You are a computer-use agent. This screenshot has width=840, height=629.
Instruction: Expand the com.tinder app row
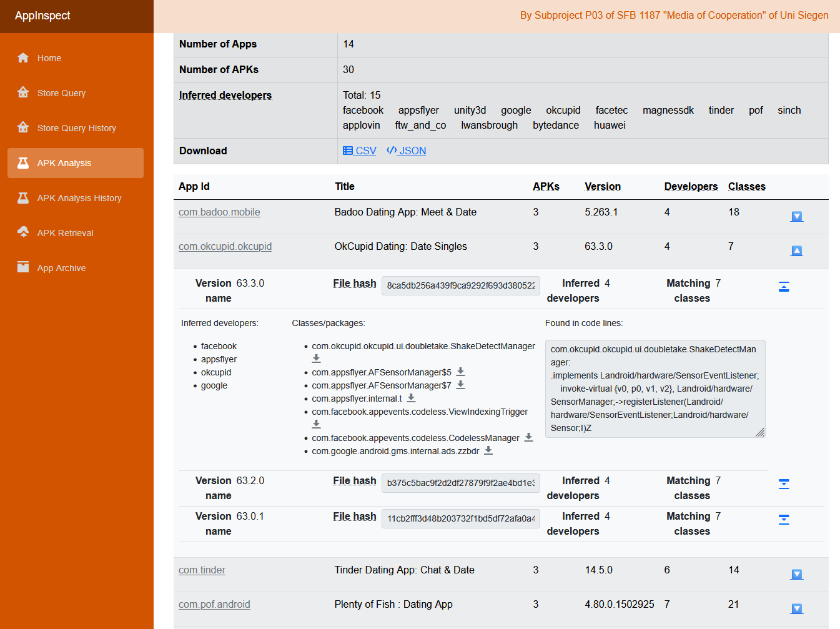(x=797, y=575)
